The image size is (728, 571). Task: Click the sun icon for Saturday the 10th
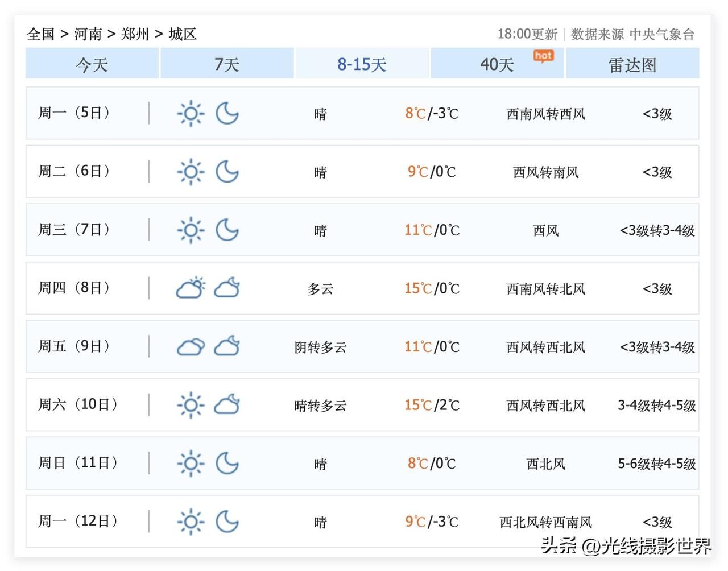pyautogui.click(x=191, y=405)
